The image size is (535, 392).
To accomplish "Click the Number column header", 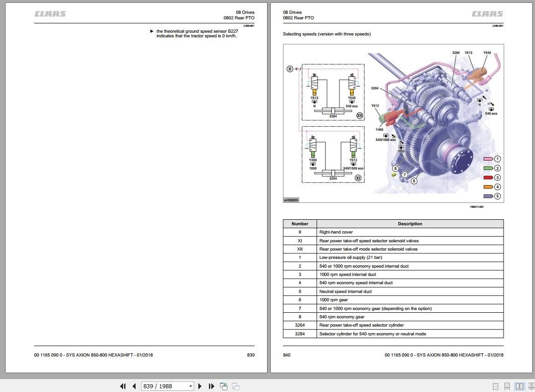I will 300,223.
